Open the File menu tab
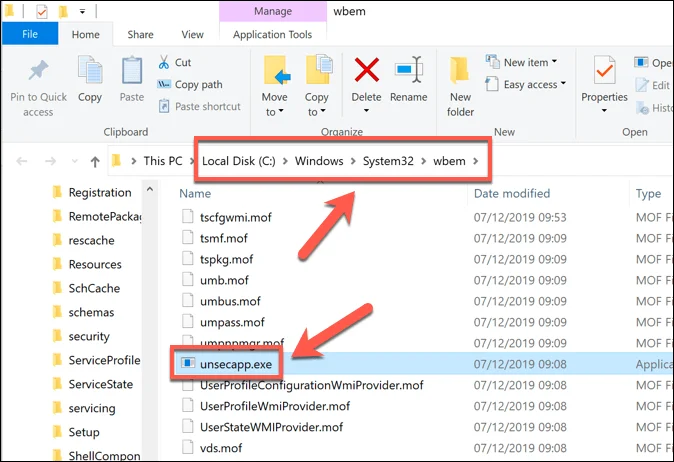 (x=30, y=34)
